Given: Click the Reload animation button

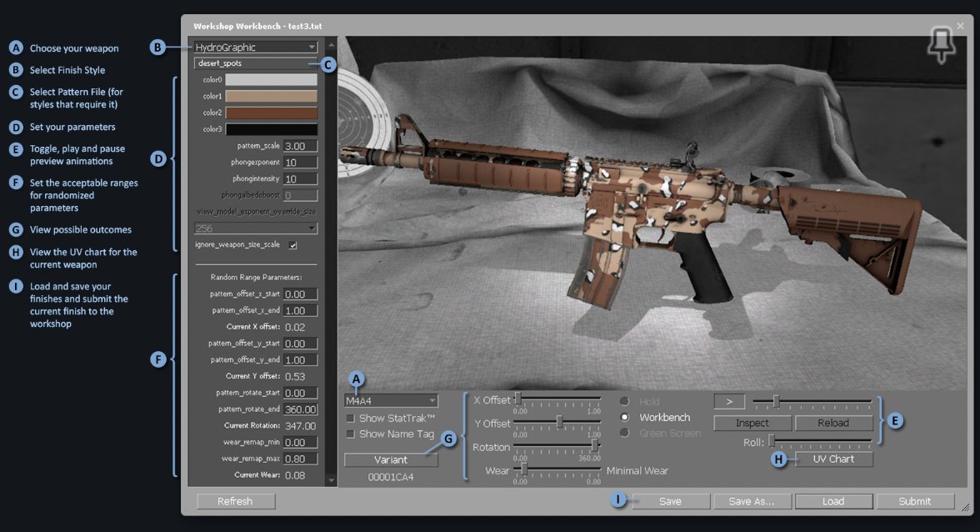Looking at the screenshot, I should coord(833,424).
